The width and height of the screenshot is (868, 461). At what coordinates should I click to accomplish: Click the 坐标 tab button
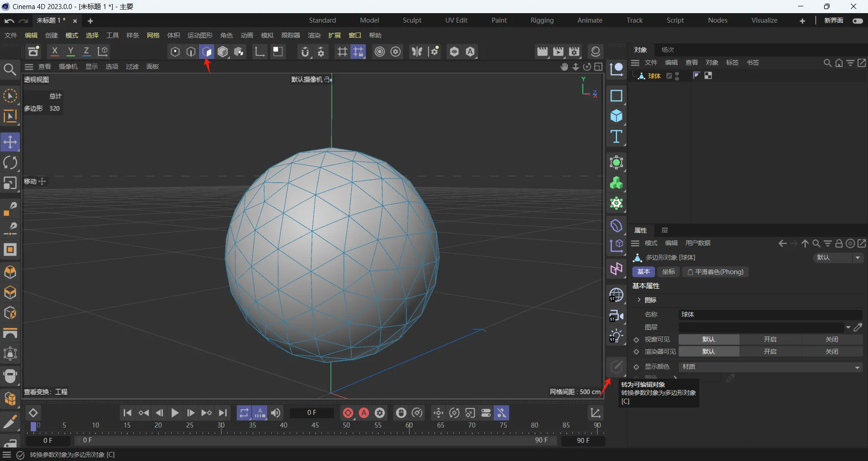point(668,272)
